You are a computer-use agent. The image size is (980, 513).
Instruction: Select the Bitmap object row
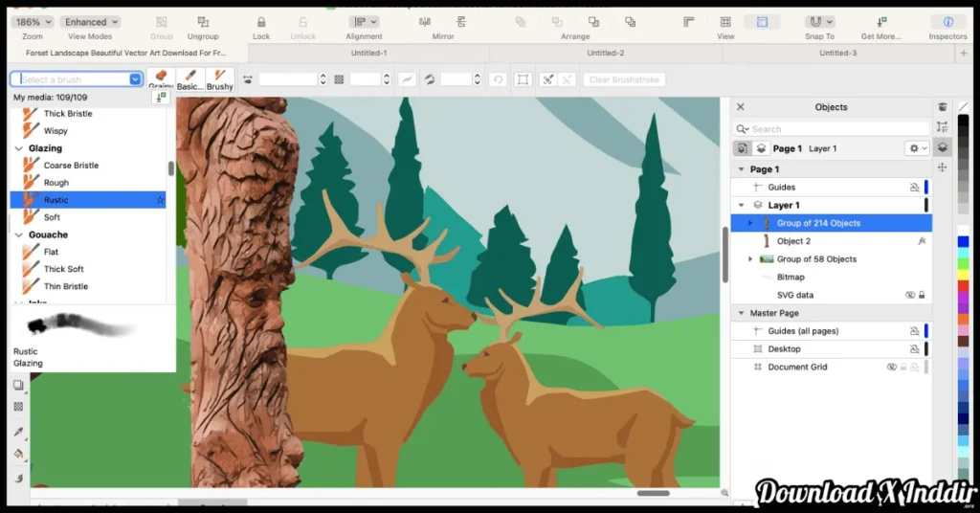pyautogui.click(x=832, y=277)
